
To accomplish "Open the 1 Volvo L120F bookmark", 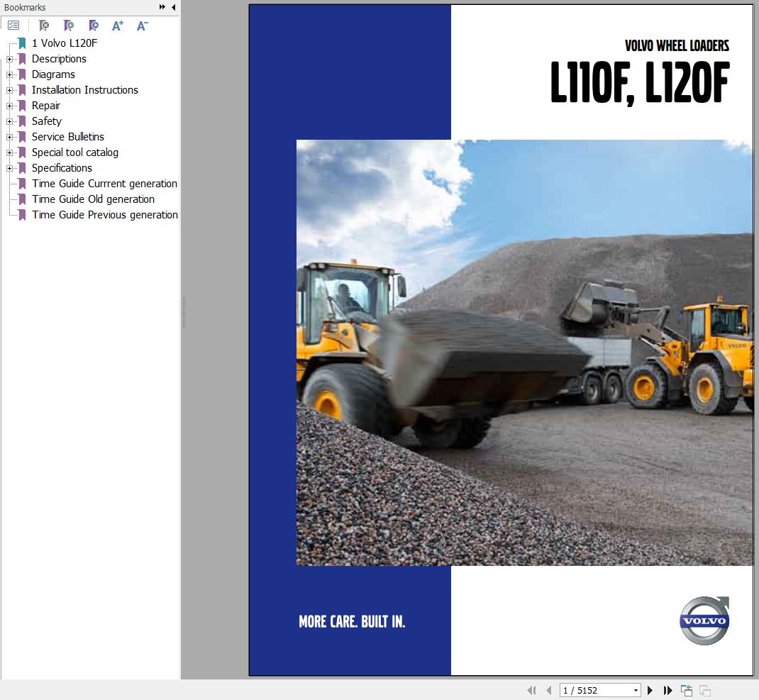I will (x=65, y=43).
